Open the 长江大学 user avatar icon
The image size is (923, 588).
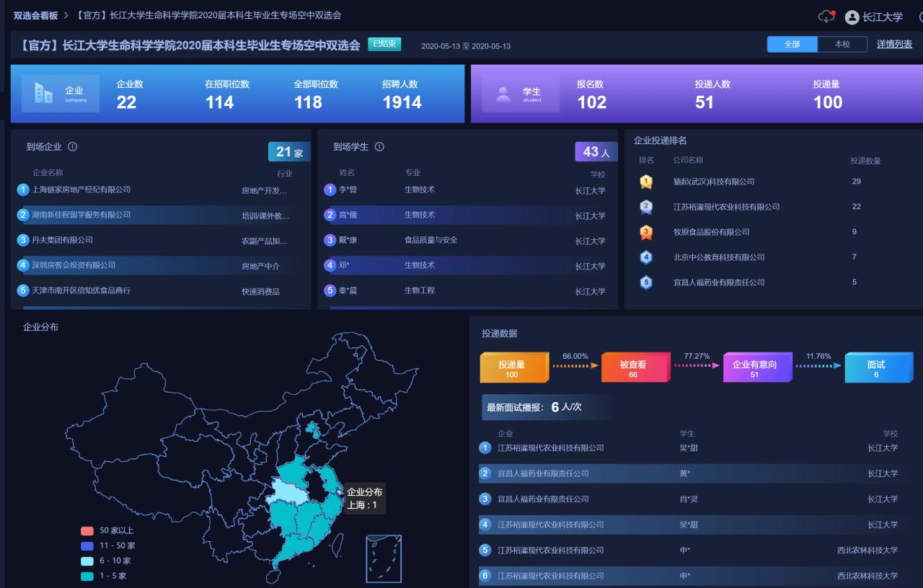tap(852, 17)
